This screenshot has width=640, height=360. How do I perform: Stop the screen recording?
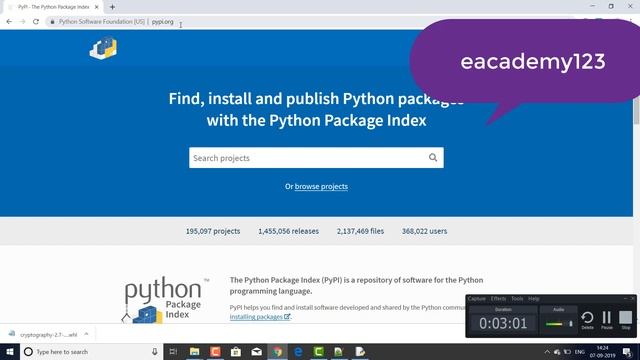[x=626, y=320]
